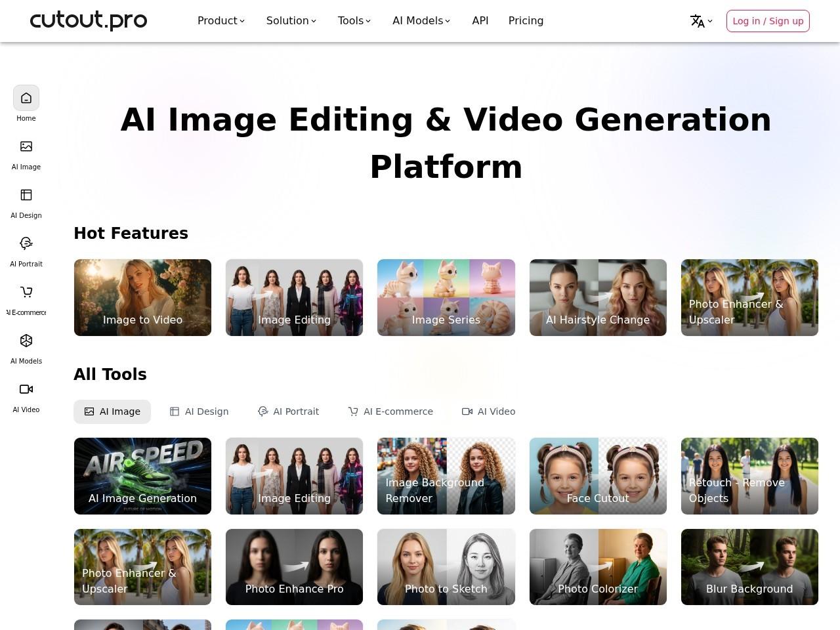
Task: Click the Home icon in sidebar
Action: 26,98
